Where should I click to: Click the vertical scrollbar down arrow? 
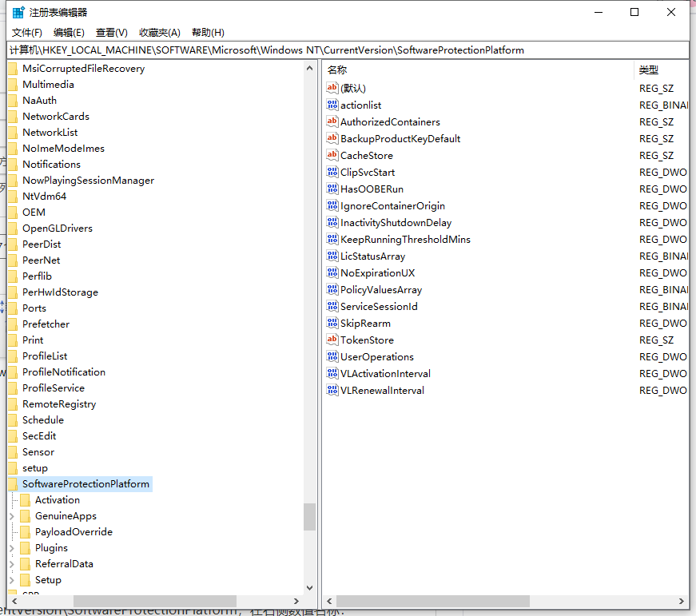(310, 587)
